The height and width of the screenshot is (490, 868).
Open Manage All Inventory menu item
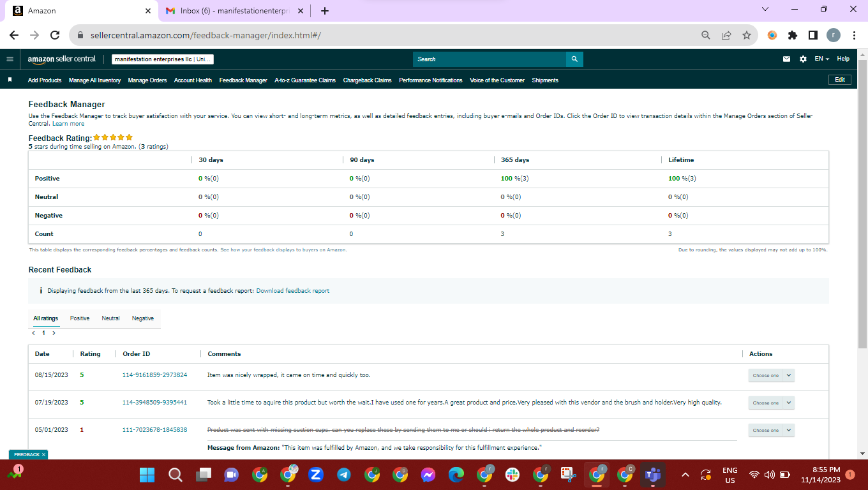(94, 80)
